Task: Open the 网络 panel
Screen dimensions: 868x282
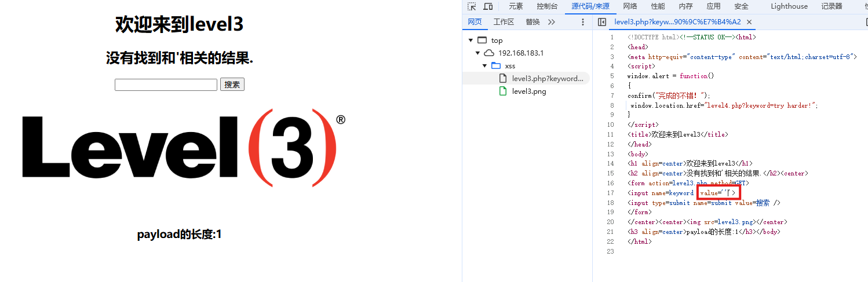Action: pyautogui.click(x=630, y=6)
